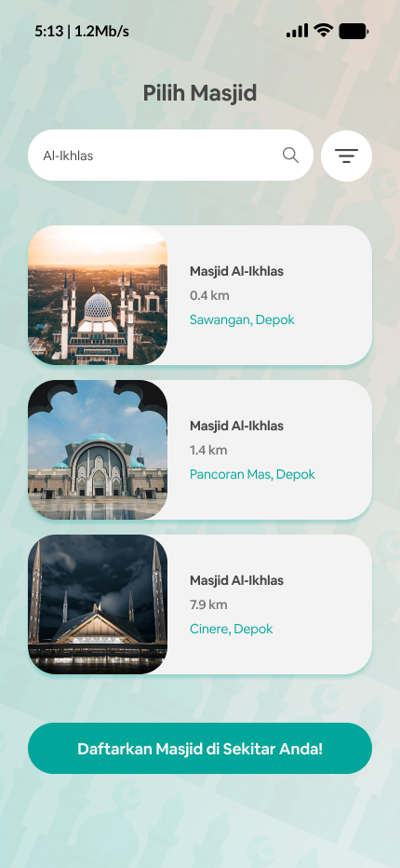The width and height of the screenshot is (400, 868).
Task: Click the Pilih Masjid page title
Action: click(200, 93)
